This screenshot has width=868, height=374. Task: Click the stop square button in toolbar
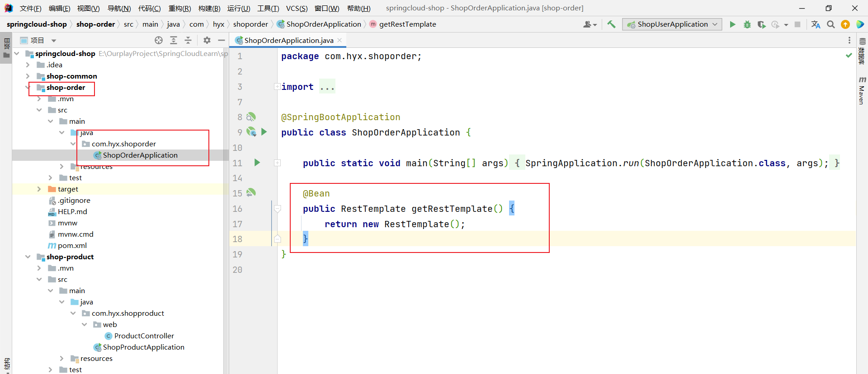point(797,24)
